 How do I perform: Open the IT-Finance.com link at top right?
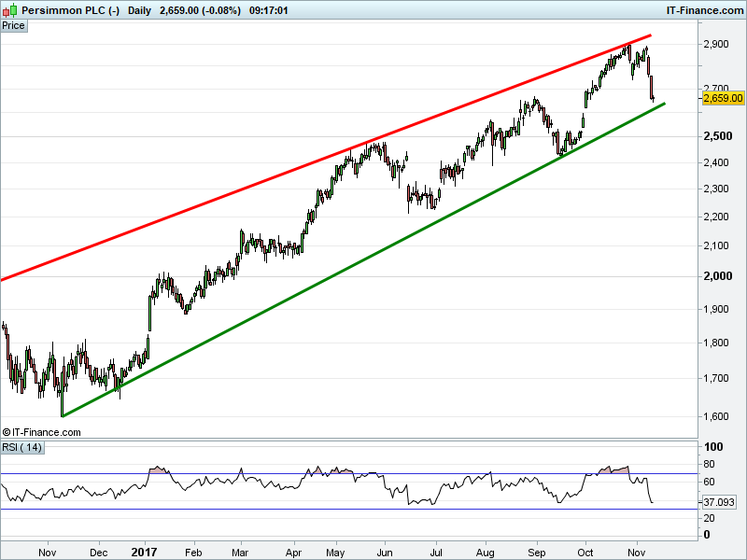tap(705, 10)
